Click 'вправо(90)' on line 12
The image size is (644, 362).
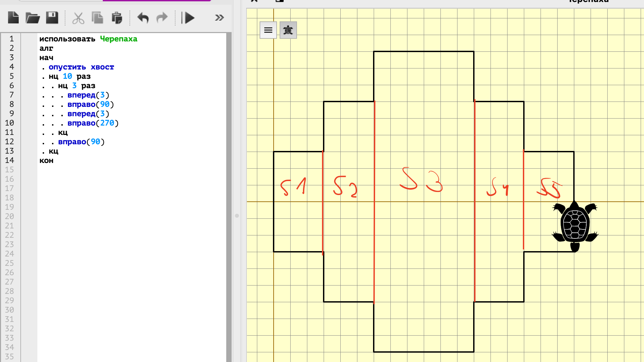tap(81, 142)
